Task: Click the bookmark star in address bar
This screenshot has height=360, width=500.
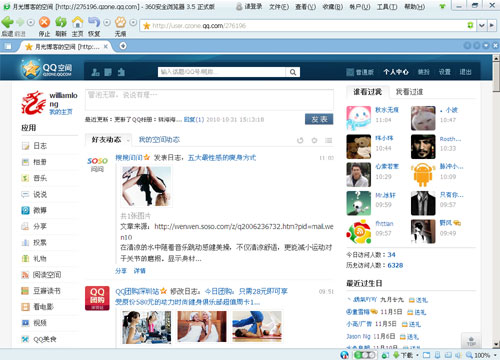Action: click(x=146, y=26)
